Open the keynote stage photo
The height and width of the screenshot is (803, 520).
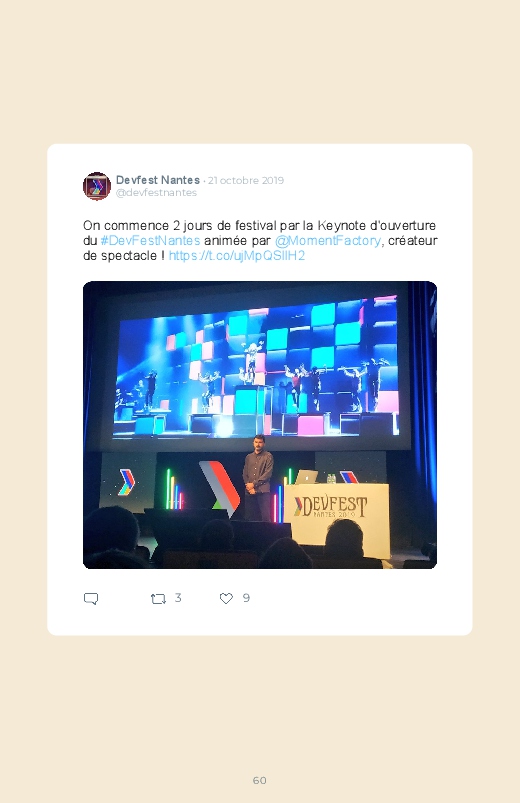[260, 425]
